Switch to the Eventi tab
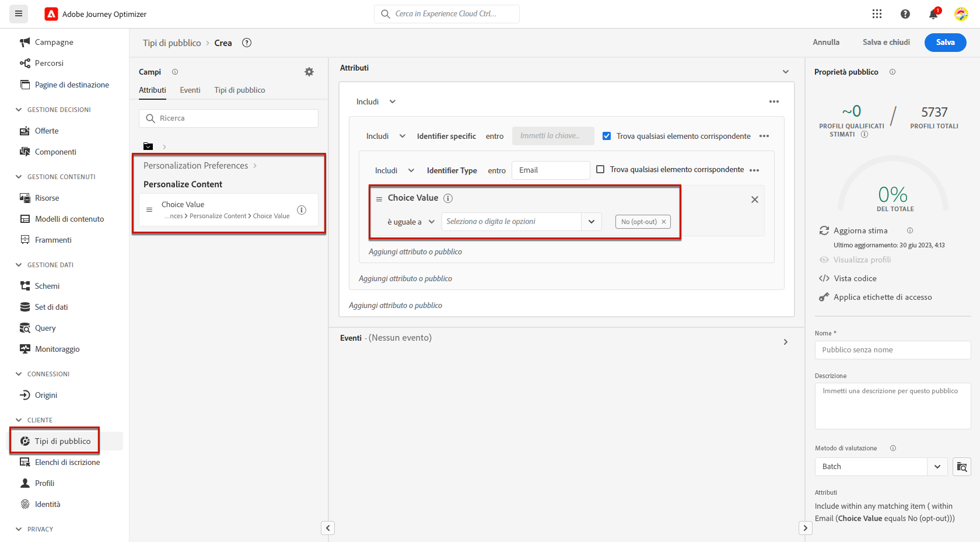Screen dimensions: 980x542 click(190, 90)
